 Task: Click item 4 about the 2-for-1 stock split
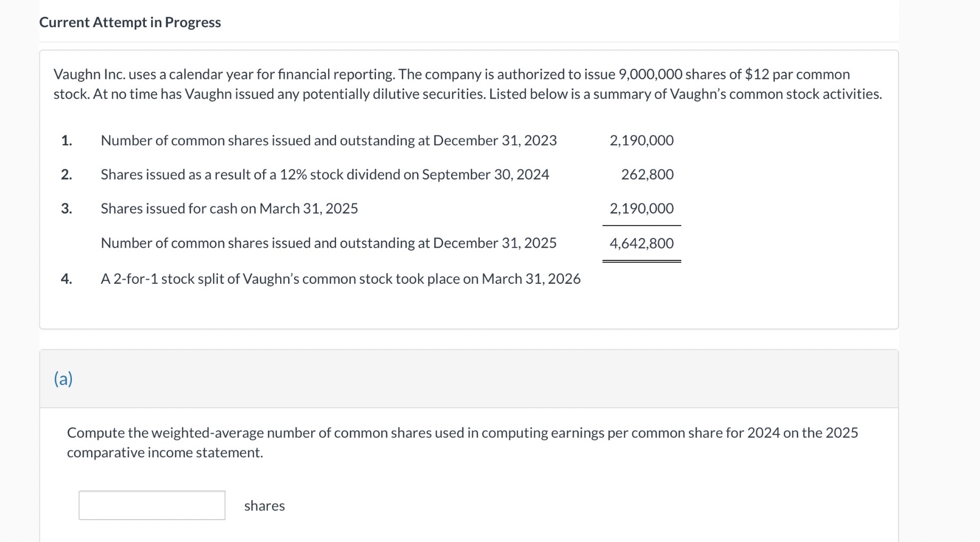340,278
